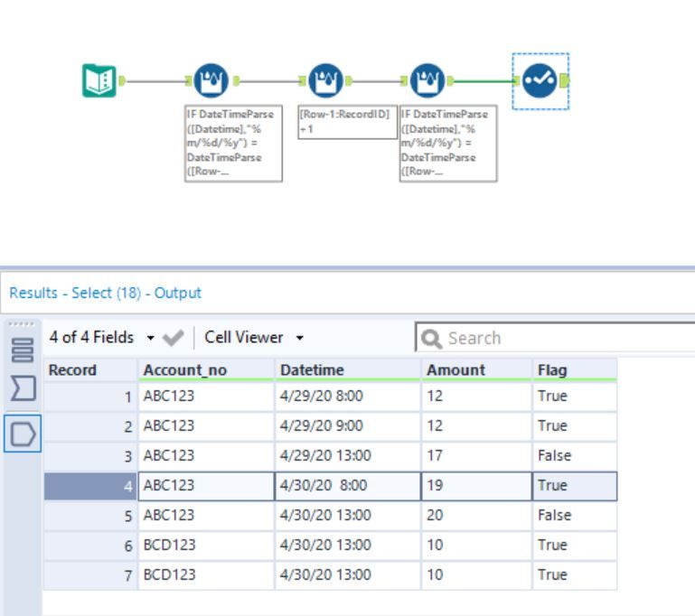Image resolution: width=695 pixels, height=616 pixels.
Task: Click the Select tool at workflow end
Action: tap(540, 80)
